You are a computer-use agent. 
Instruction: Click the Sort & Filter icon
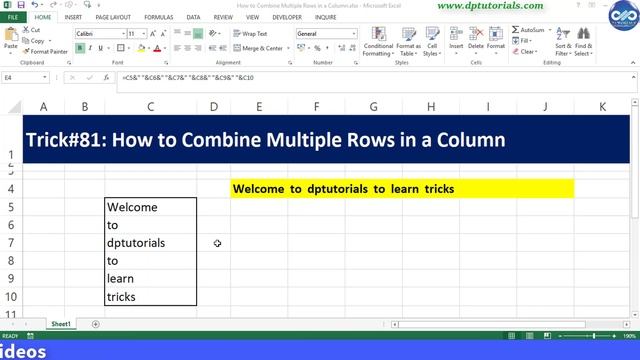coord(563,34)
